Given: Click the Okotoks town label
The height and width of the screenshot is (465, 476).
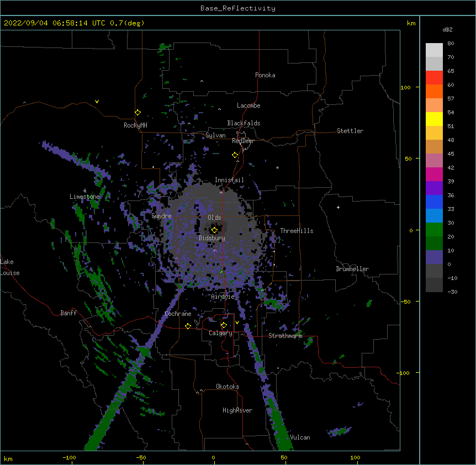Looking at the screenshot, I should pos(228,387).
